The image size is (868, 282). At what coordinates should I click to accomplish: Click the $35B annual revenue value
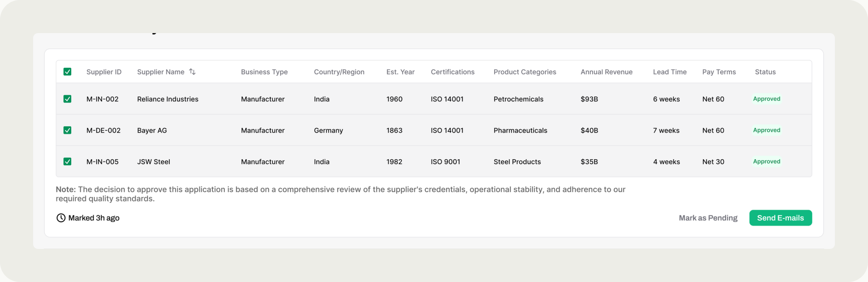pos(589,162)
